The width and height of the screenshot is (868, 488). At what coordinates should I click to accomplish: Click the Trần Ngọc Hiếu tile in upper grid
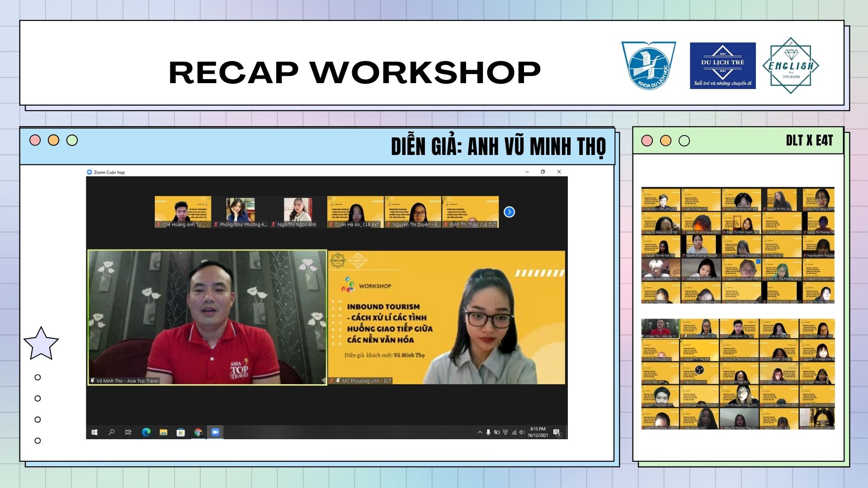tap(661, 200)
